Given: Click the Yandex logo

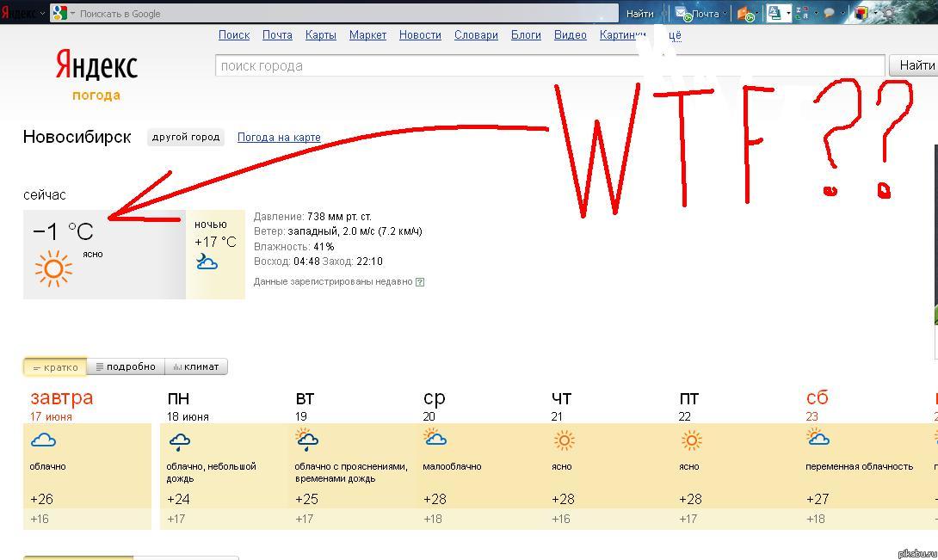Looking at the screenshot, I should tap(96, 66).
